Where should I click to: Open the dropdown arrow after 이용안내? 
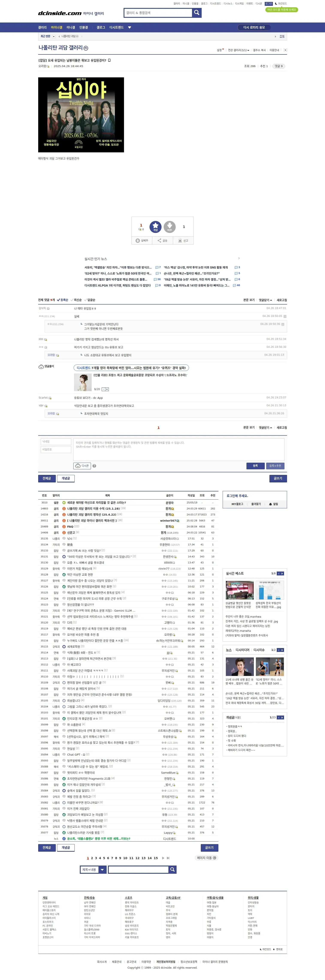(285, 50)
